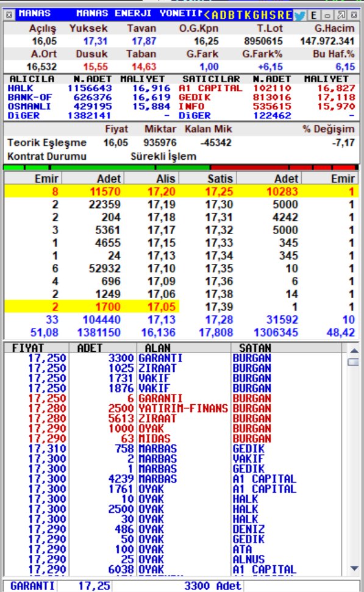Click GARANTI in the bottom status bar
The height and width of the screenshot is (592, 364).
(32, 585)
